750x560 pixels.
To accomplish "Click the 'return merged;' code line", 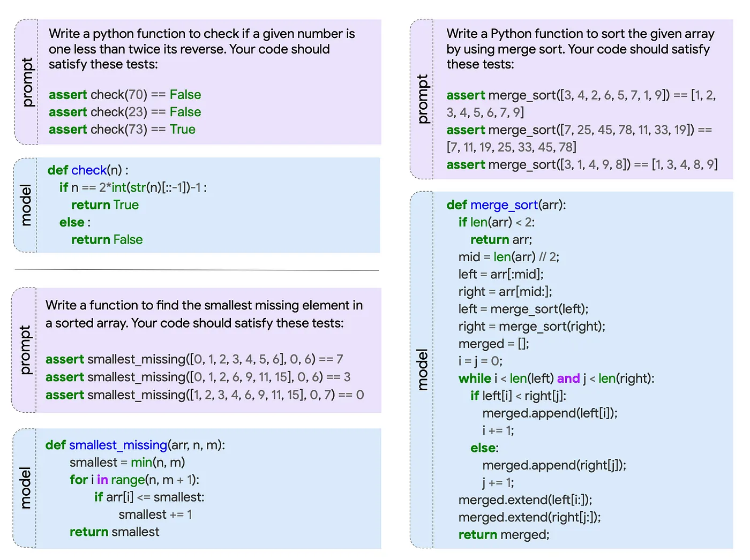I will (504, 535).
